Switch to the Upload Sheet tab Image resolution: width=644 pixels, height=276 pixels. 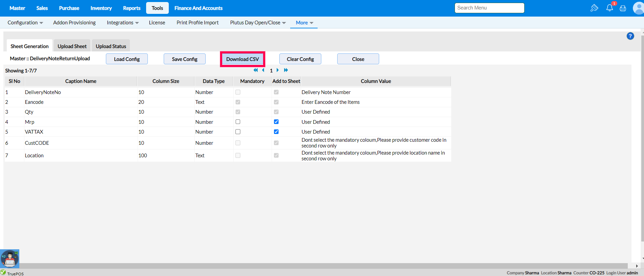tap(72, 46)
